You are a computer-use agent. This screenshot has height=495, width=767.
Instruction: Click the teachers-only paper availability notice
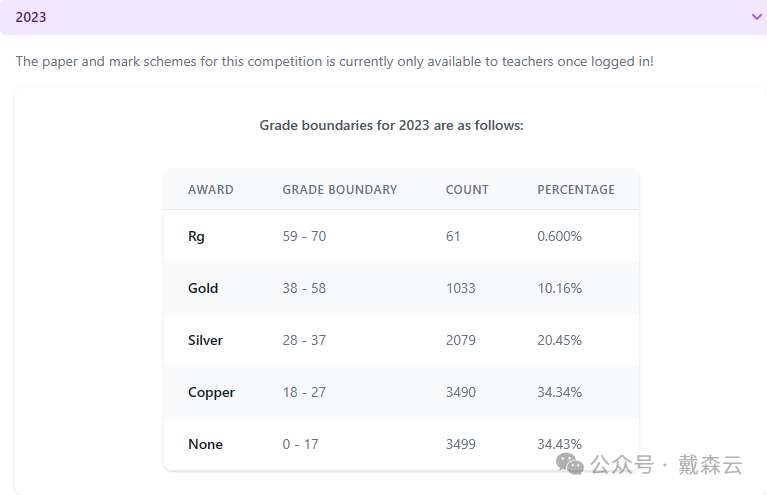(x=334, y=62)
